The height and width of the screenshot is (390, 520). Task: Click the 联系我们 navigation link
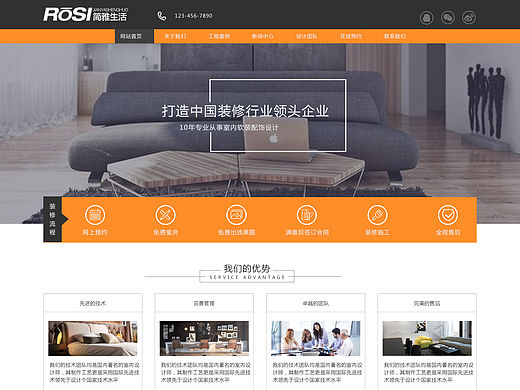pos(395,36)
